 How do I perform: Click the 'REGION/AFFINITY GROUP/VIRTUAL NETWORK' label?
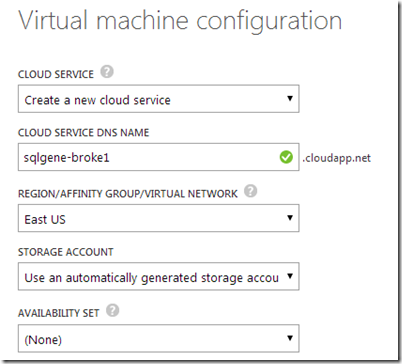coord(128,194)
